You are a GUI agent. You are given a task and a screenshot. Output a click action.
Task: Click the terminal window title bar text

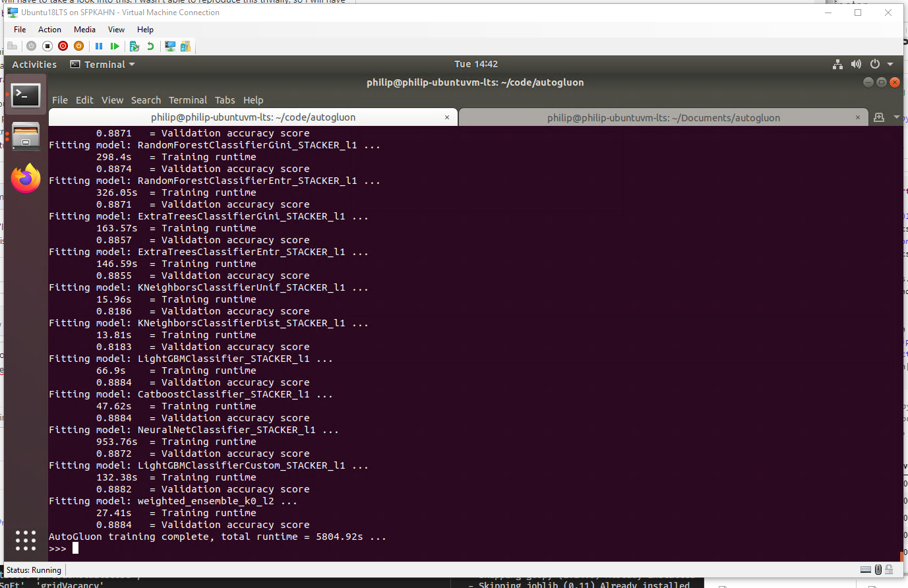(475, 82)
